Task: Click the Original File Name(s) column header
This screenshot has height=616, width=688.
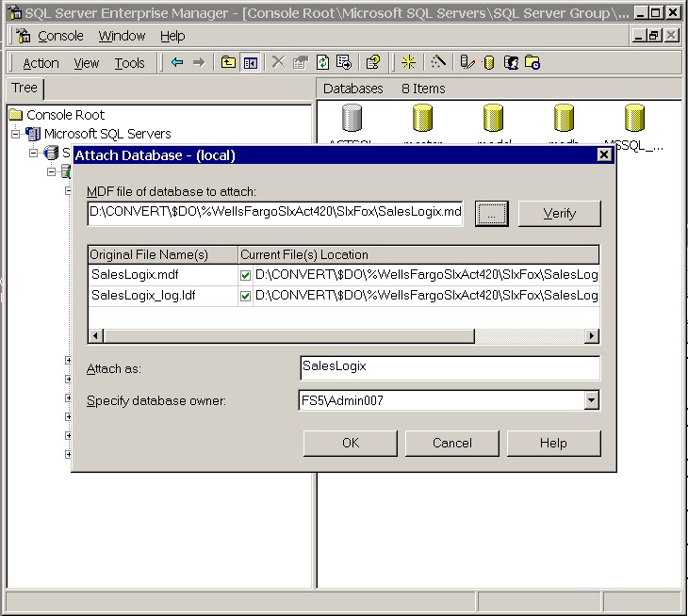Action: pos(163,254)
